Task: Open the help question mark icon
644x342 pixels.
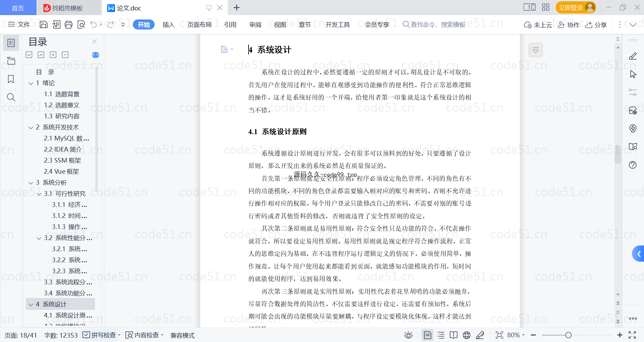Action: point(633,165)
